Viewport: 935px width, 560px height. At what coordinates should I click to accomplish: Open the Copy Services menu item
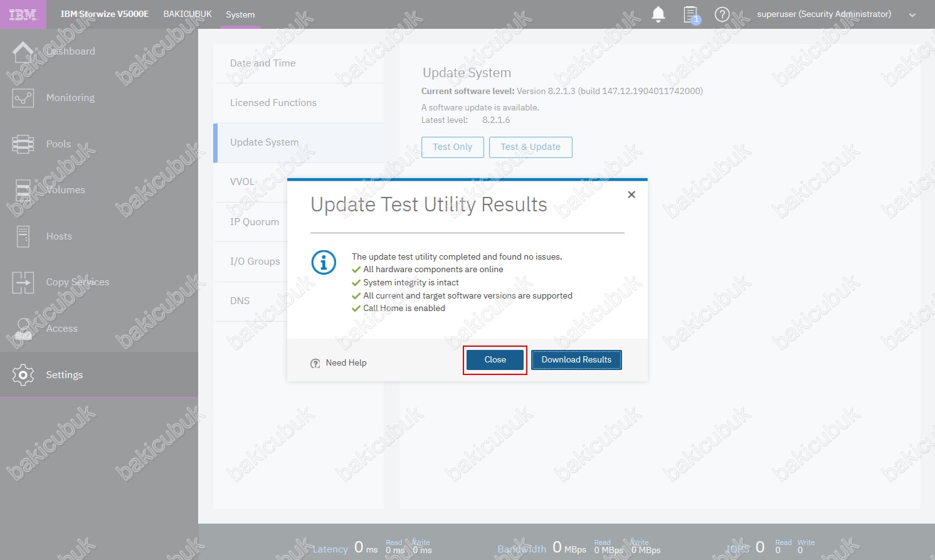[78, 282]
